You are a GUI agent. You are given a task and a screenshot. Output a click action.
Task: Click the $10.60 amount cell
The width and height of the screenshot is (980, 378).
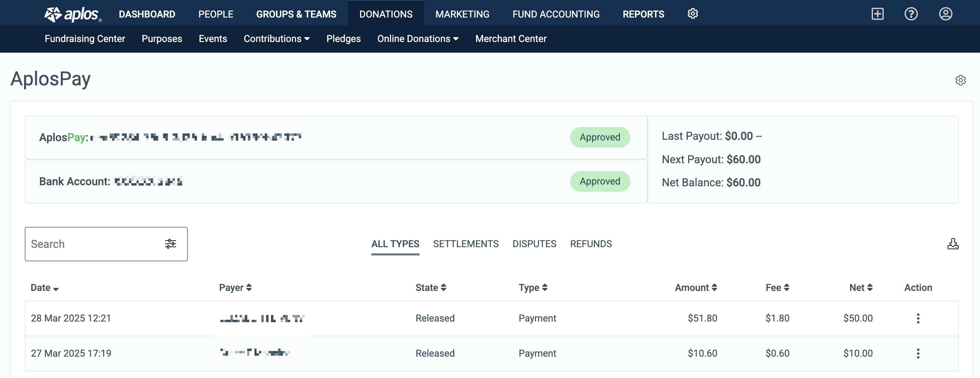point(702,353)
